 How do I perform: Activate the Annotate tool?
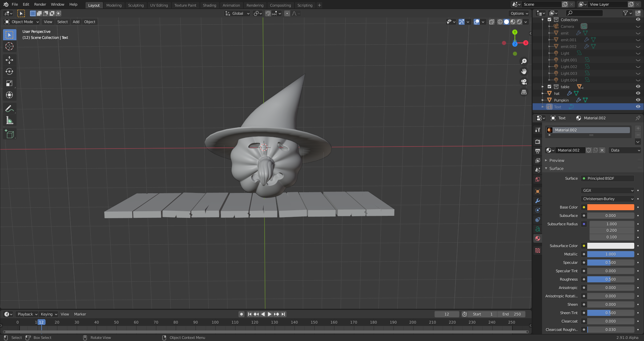coord(9,109)
